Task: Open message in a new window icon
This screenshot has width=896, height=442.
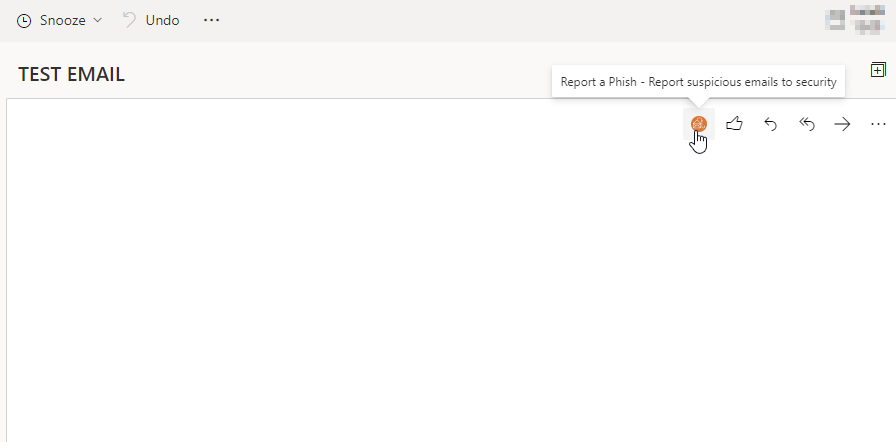Action: (x=878, y=70)
